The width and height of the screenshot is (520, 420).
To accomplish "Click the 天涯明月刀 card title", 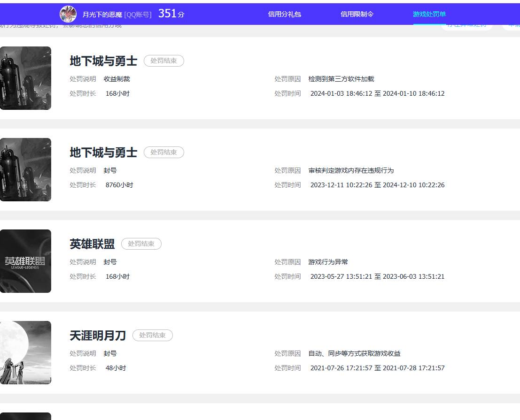I will click(98, 335).
